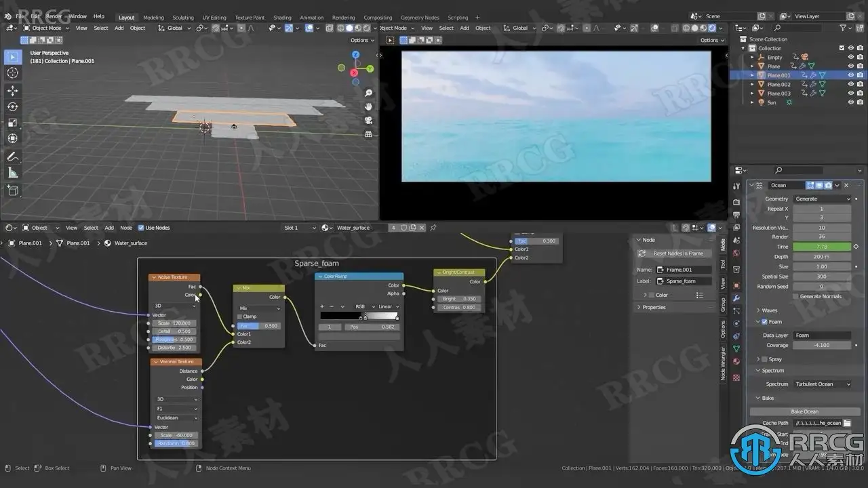Image resolution: width=868 pixels, height=488 pixels.
Task: Hide Sun in viewport via eye icon
Action: coord(851,102)
